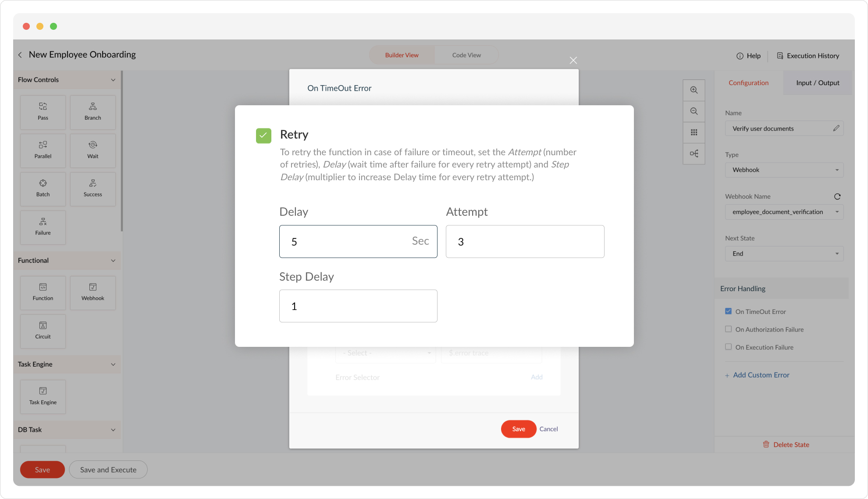
Task: Click the pencil edit icon in Name field
Action: [836, 128]
